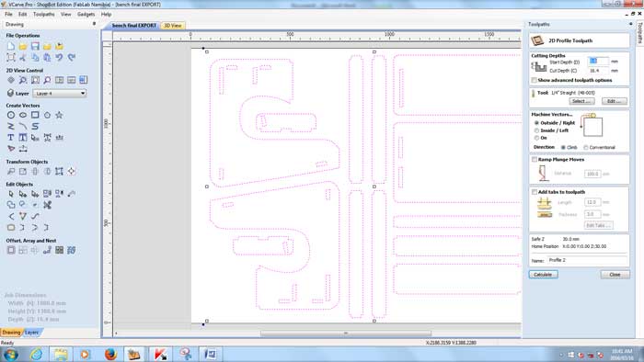Click the toolpath Name field
This screenshot has width=644, height=362.
(x=587, y=260)
